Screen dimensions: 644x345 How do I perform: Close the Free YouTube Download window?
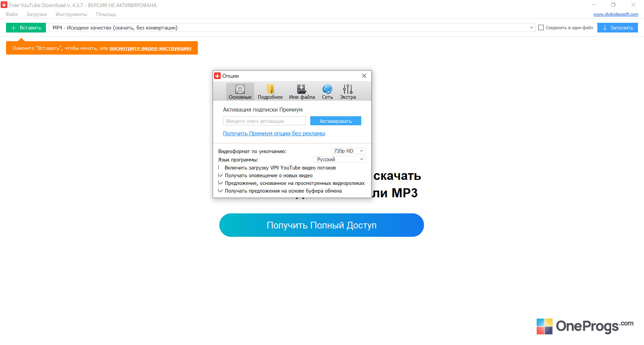633,5
